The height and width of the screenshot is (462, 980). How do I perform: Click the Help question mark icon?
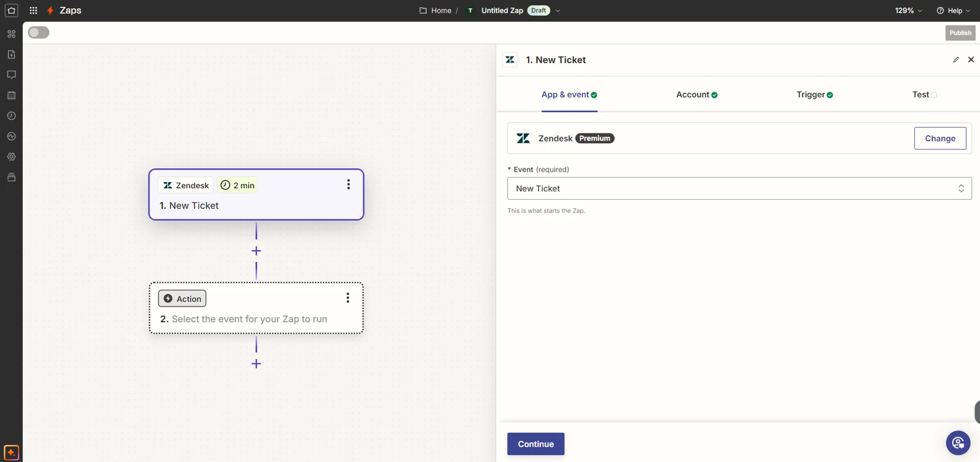(940, 10)
